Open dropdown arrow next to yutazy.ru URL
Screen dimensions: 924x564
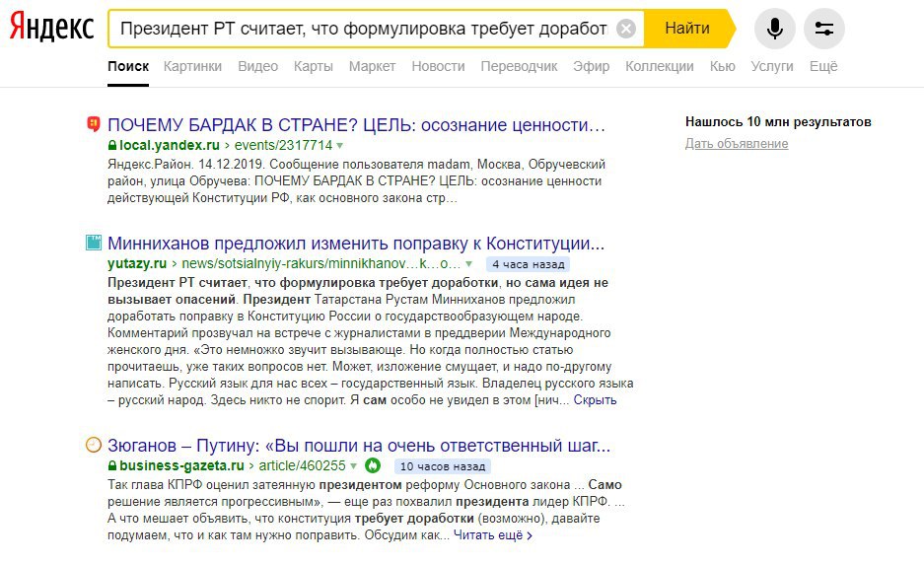(x=469, y=264)
